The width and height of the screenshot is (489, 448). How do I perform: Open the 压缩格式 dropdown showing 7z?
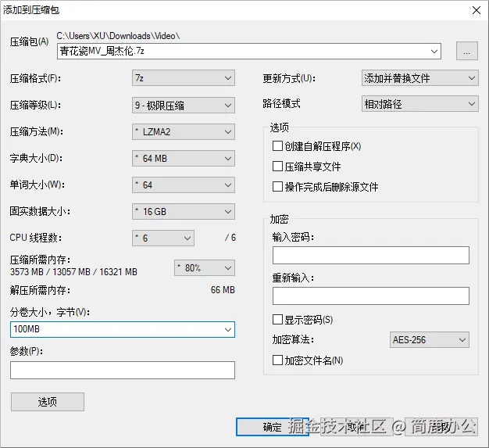(184, 78)
